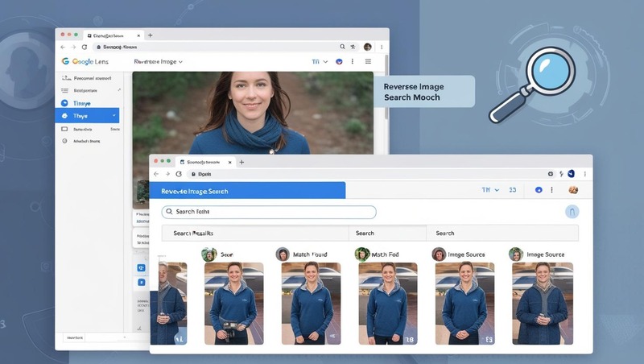The height and width of the screenshot is (364, 644).
Task: Click the scrollbar of Google Lens window
Action: pyautogui.click(x=386, y=88)
